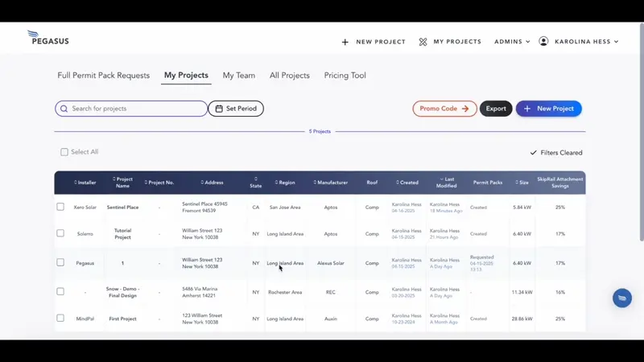Focus the Search for projects field

137,109
